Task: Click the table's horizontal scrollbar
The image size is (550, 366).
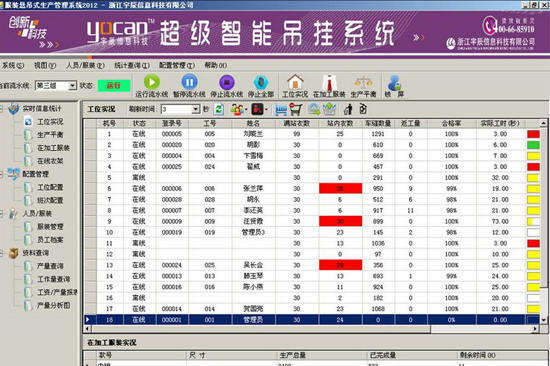Action: click(311, 329)
